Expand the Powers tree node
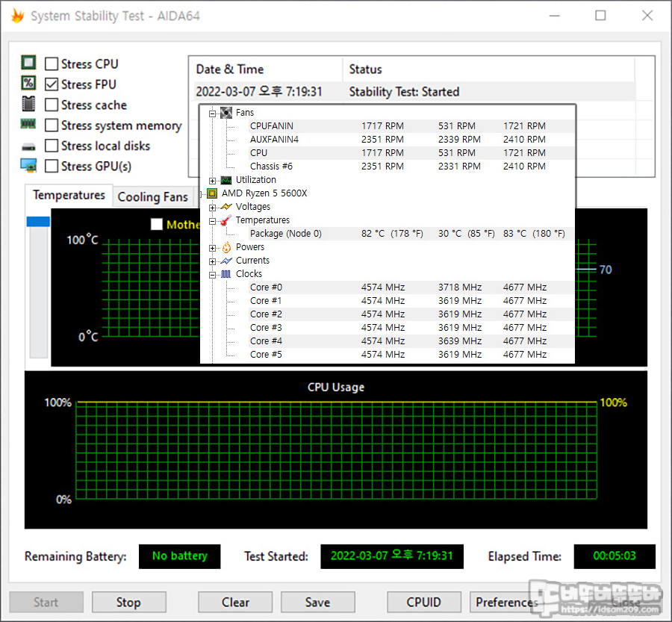The image size is (672, 622). tap(212, 248)
